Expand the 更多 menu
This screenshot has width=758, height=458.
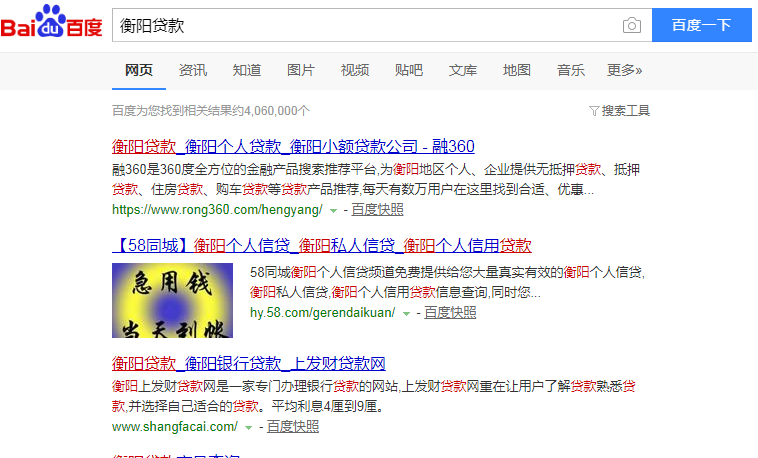tap(624, 70)
